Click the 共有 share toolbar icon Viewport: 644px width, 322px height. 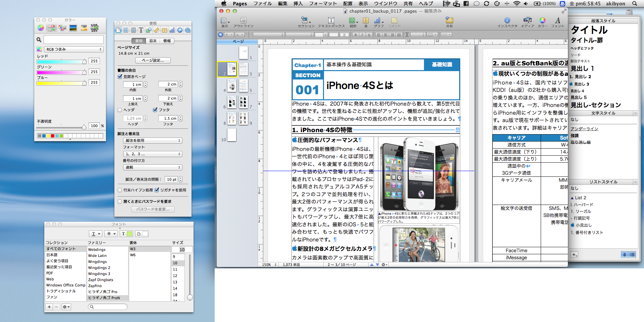click(x=449, y=22)
